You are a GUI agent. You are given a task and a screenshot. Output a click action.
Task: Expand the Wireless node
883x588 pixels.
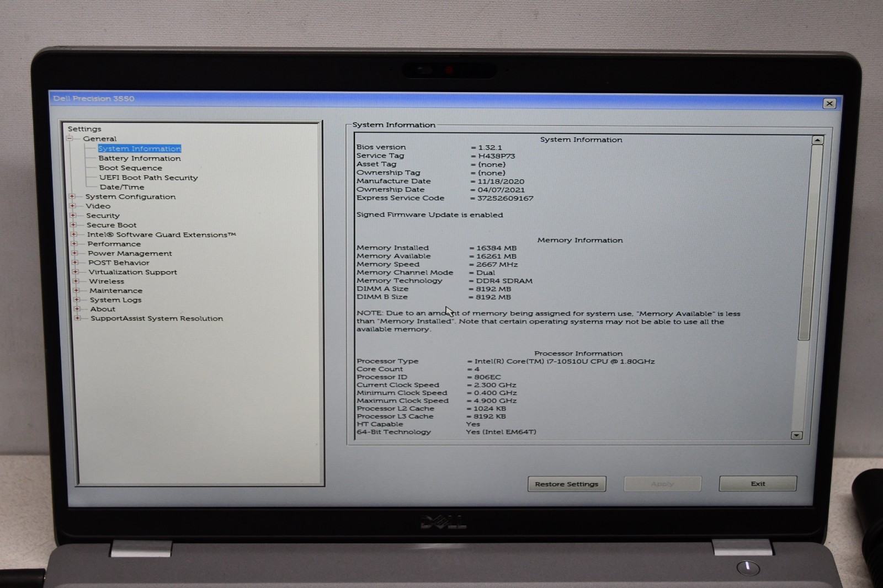(76, 281)
